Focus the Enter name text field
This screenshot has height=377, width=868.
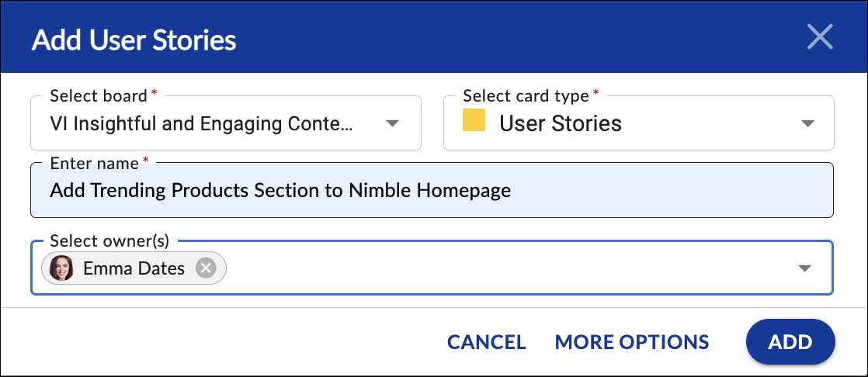432,190
